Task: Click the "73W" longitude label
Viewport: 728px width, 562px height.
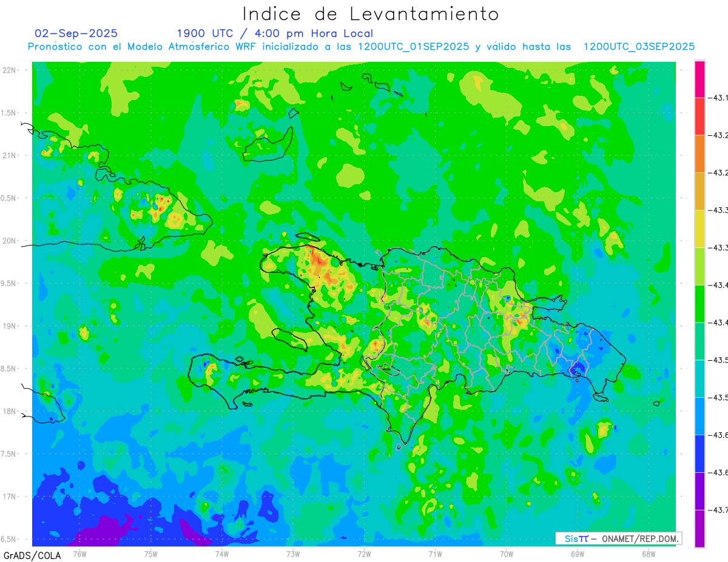Action: [x=293, y=554]
